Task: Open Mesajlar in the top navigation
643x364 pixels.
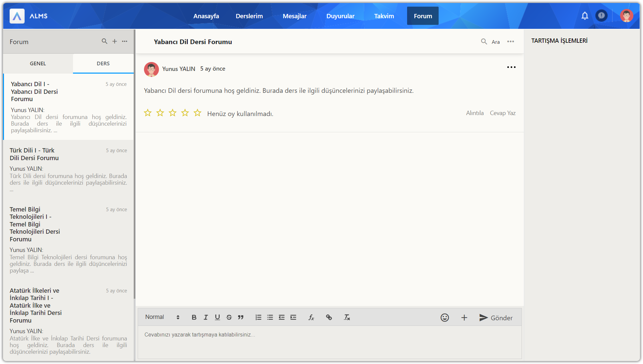Action: tap(294, 16)
